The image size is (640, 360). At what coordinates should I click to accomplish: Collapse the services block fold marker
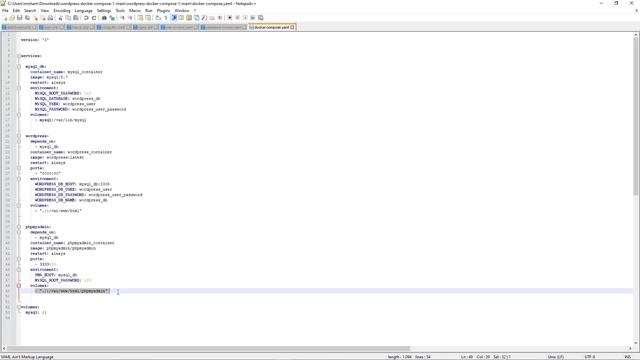pyautogui.click(x=19, y=56)
